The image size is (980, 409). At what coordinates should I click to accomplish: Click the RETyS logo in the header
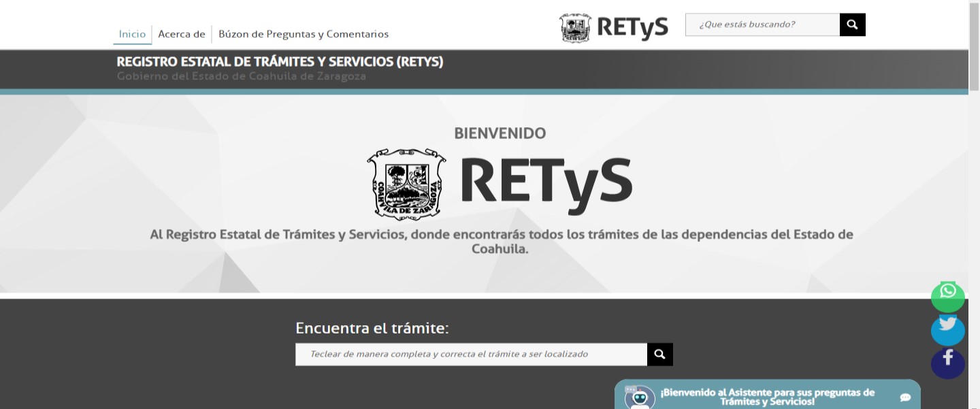[614, 27]
